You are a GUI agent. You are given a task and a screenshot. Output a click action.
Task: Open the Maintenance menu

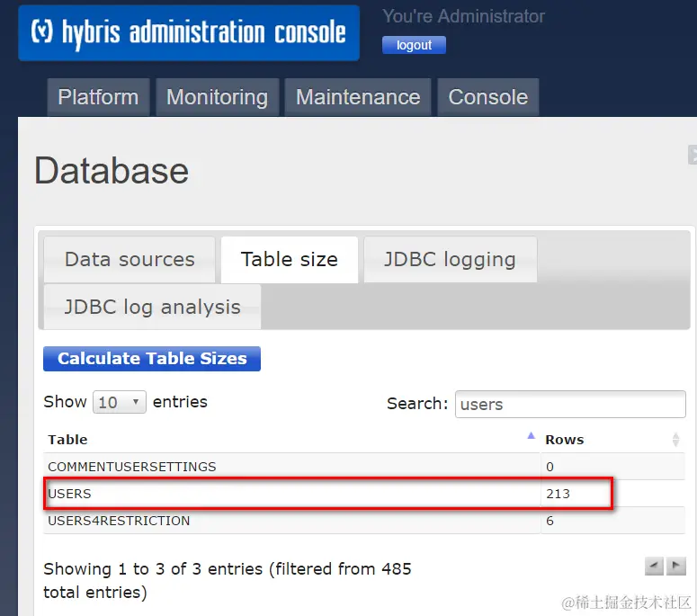click(x=358, y=97)
